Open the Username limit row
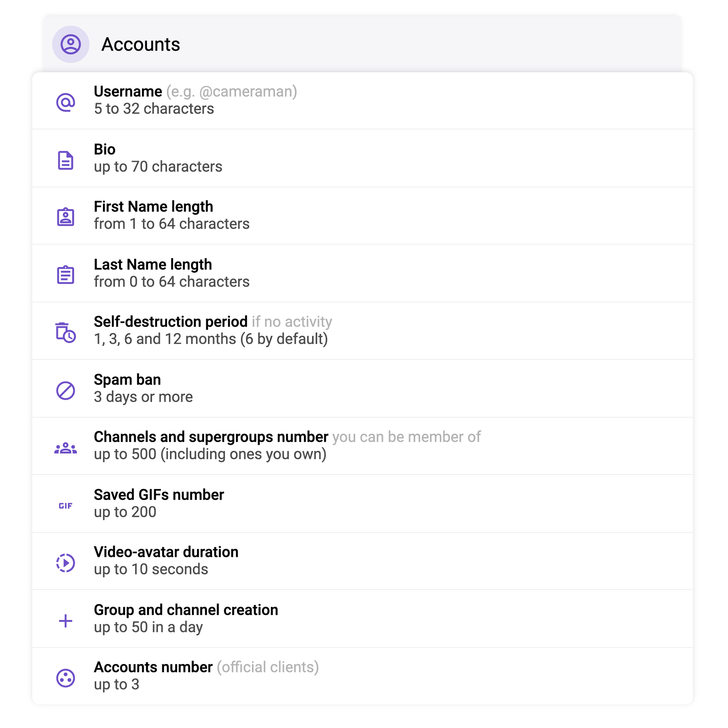Viewport: 728px width, 728px height. coord(362,100)
